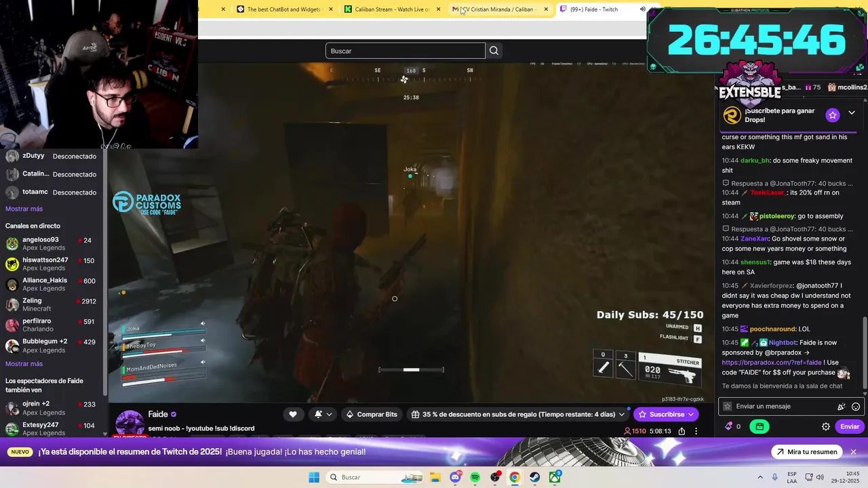Screen dimensions: 868x488
Task: Click the Suscribirse button
Action: pyautogui.click(x=666, y=414)
